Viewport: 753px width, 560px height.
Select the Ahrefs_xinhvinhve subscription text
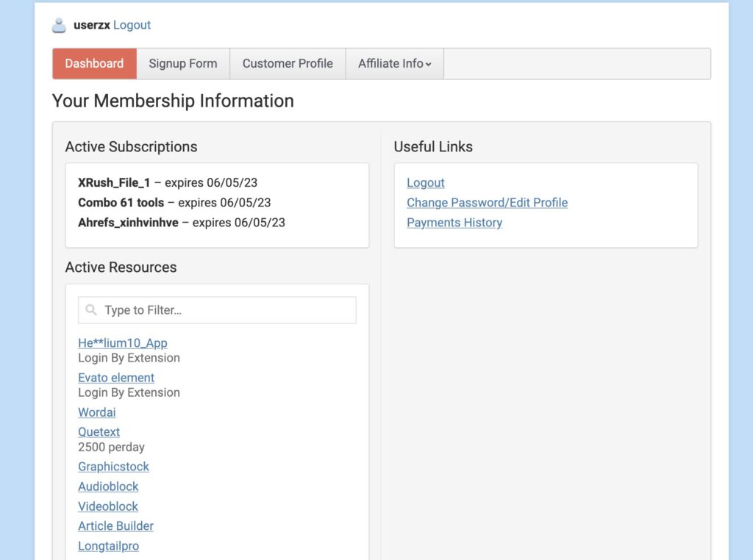pyautogui.click(x=128, y=223)
